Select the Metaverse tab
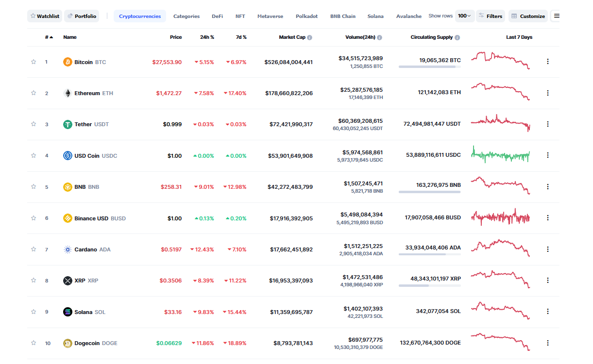Viewport: 593px width, 364px height. click(x=270, y=16)
